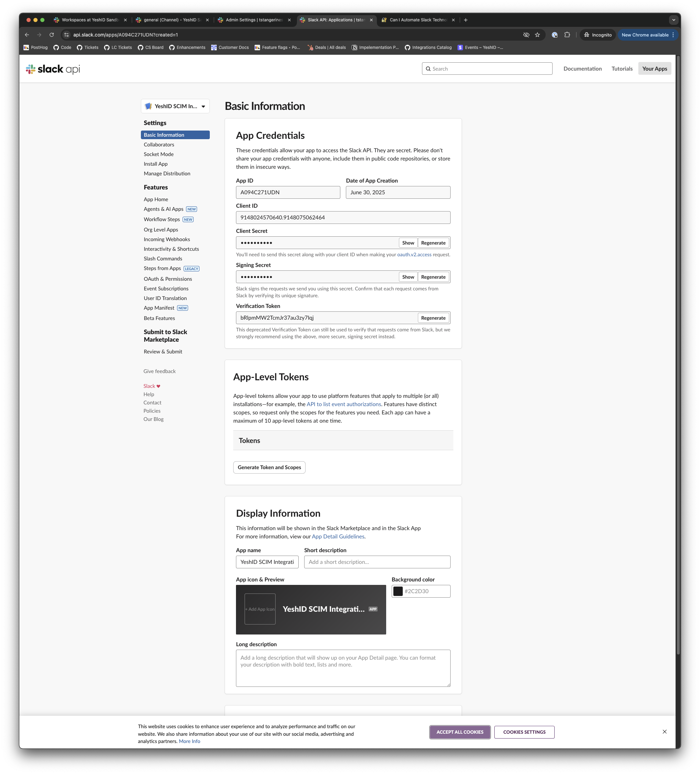The height and width of the screenshot is (774, 700).
Task: Open the CS Board bookmark
Action: coord(151,48)
